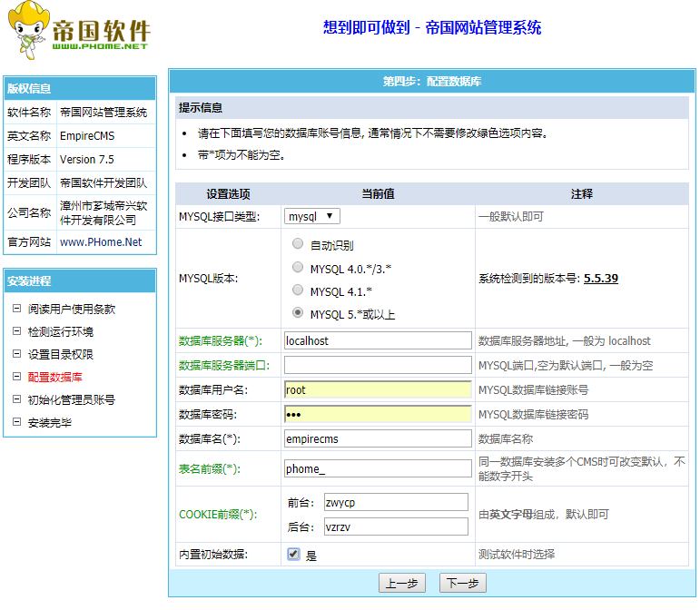Choose MYSQL 4.0.*/3.* version option
This screenshot has height=610, width=700.
[298, 268]
